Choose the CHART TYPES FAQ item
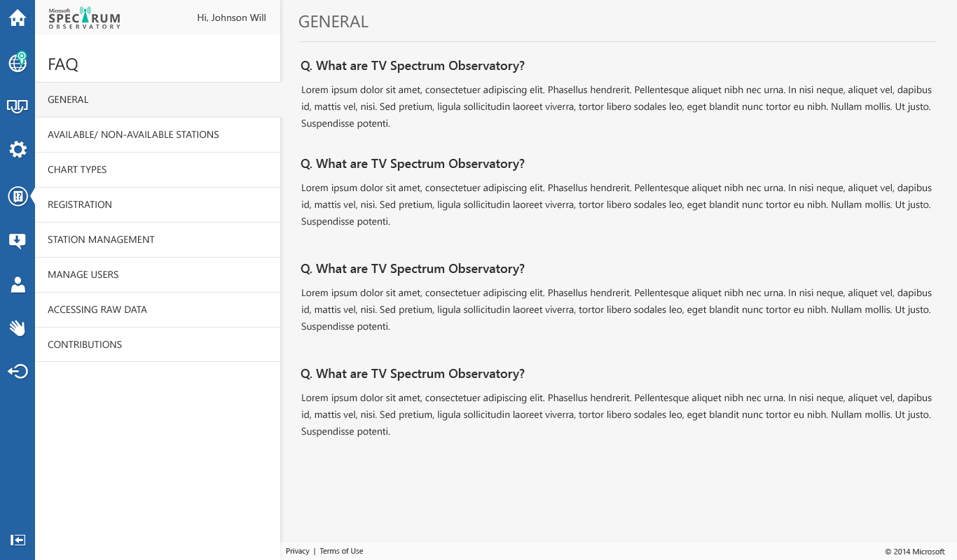The width and height of the screenshot is (957, 560). pos(158,170)
